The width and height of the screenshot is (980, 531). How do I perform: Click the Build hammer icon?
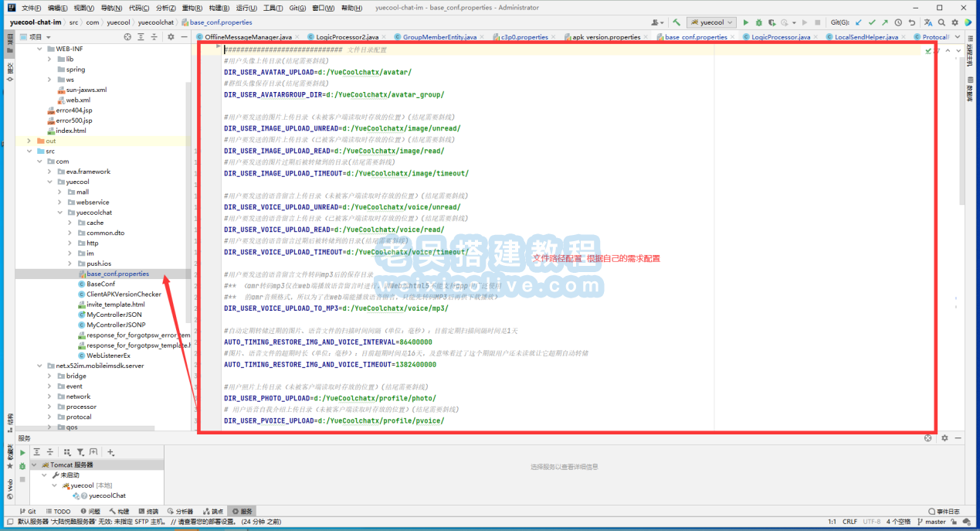tap(677, 23)
